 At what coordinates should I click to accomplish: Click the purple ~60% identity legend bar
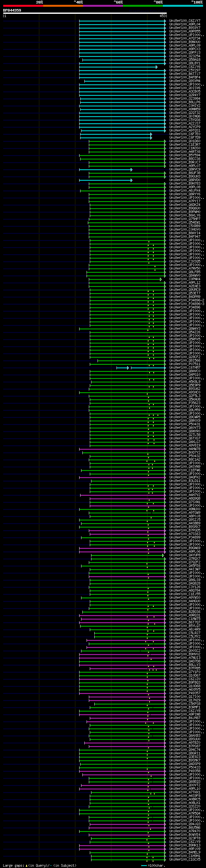(103, 6)
